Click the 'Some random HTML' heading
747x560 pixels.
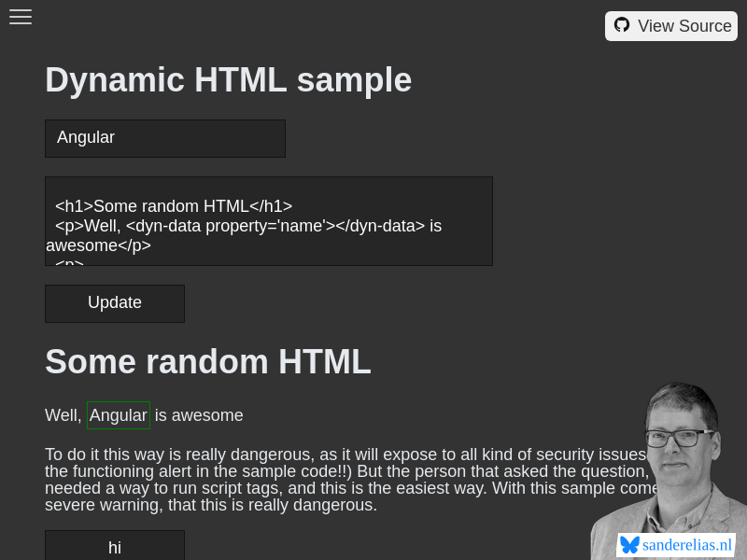(207, 361)
